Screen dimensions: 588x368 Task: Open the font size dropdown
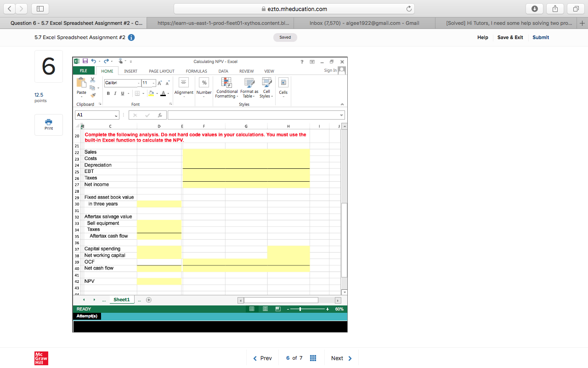point(153,83)
